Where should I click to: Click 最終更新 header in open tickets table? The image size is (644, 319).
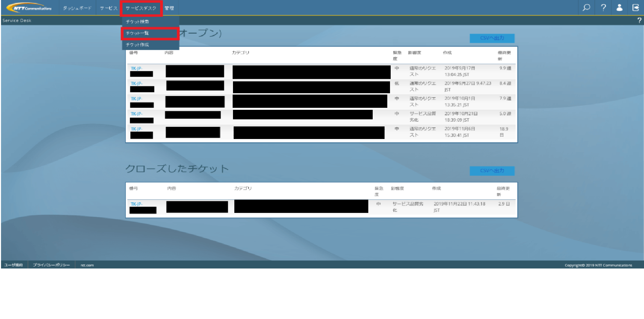504,56
